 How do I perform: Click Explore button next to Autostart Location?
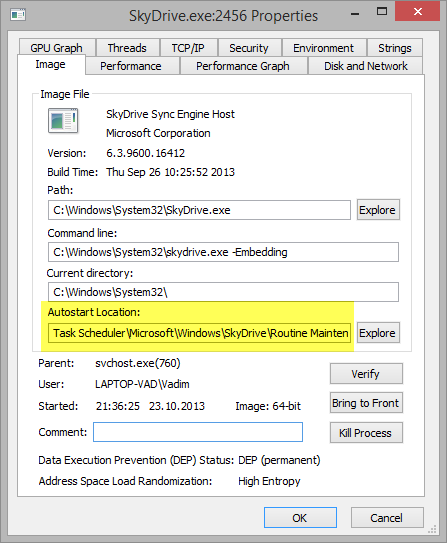coord(378,333)
